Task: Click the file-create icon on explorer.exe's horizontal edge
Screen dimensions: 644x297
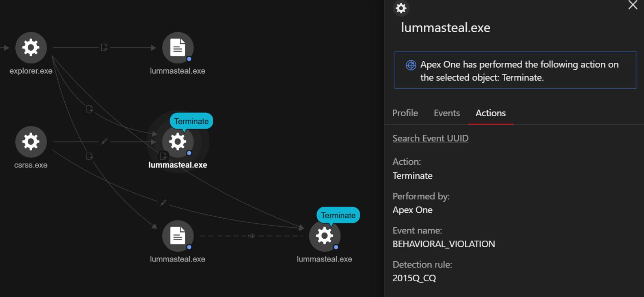Action: [104, 47]
